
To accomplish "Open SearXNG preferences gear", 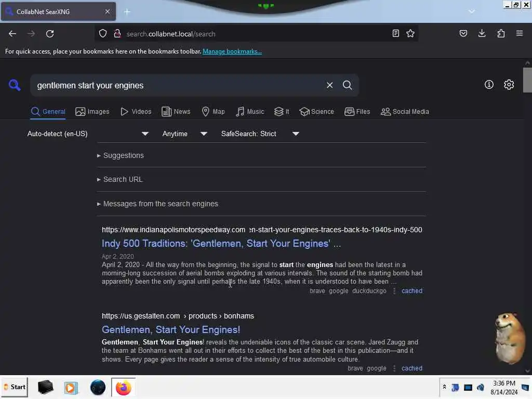I will coord(509,85).
